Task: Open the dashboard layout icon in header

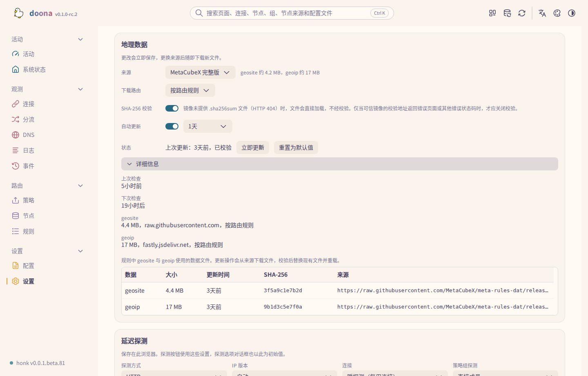Action: [x=492, y=13]
